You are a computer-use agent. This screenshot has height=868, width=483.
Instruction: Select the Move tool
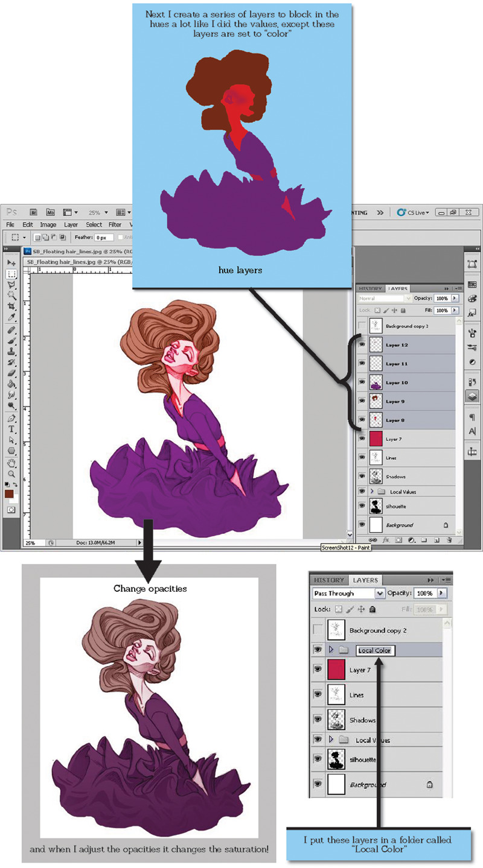[11, 264]
